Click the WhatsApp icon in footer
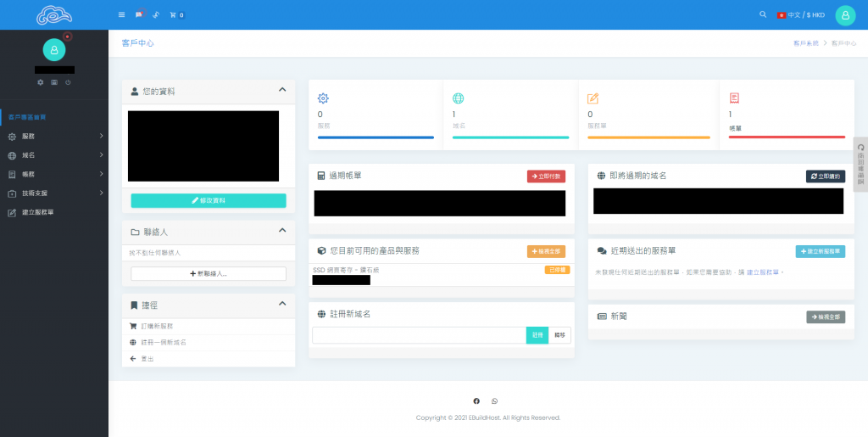This screenshot has height=437, width=868. coord(494,401)
